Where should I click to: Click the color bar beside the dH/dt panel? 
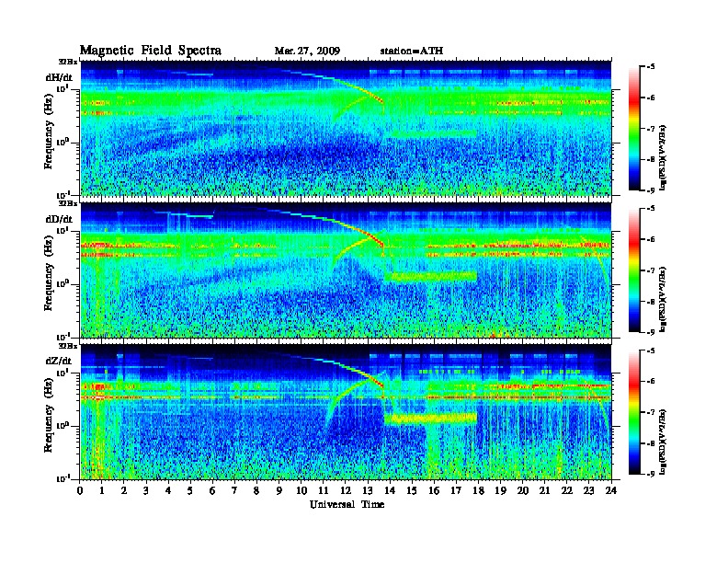pyautogui.click(x=634, y=129)
